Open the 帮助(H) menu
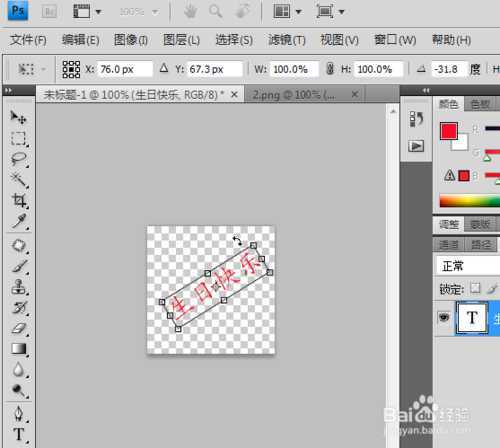500x448 pixels. pos(451,40)
